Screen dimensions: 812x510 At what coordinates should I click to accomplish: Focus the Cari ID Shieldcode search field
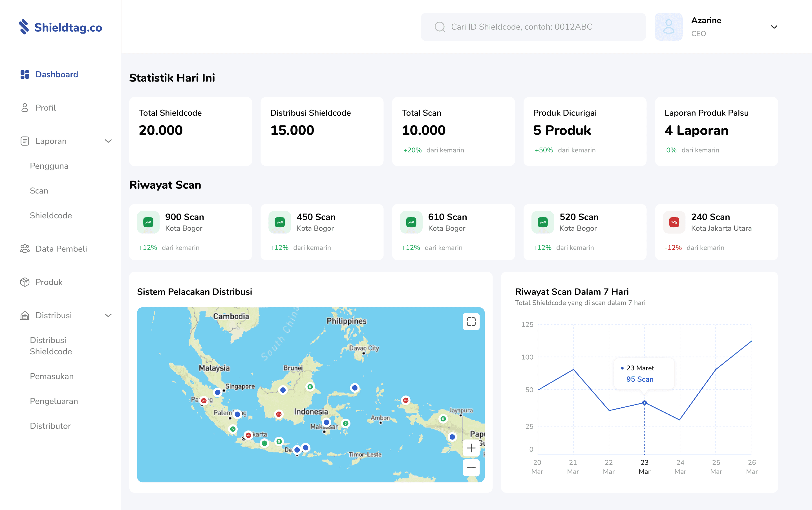pyautogui.click(x=533, y=27)
